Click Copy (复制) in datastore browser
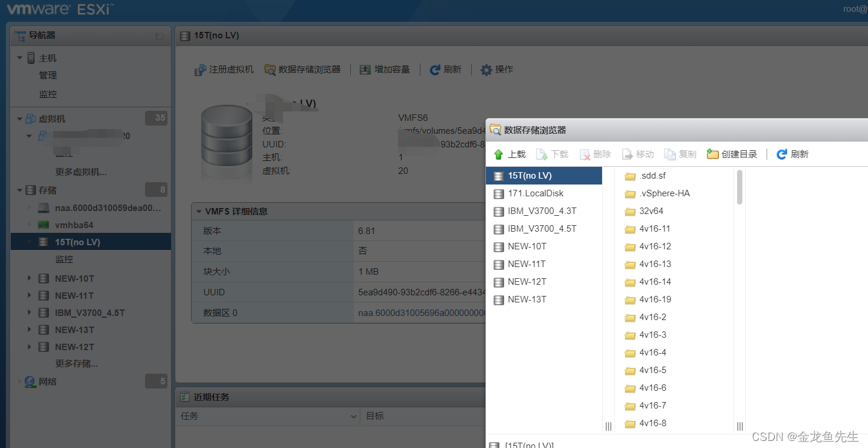This screenshot has width=868, height=448. pos(680,154)
